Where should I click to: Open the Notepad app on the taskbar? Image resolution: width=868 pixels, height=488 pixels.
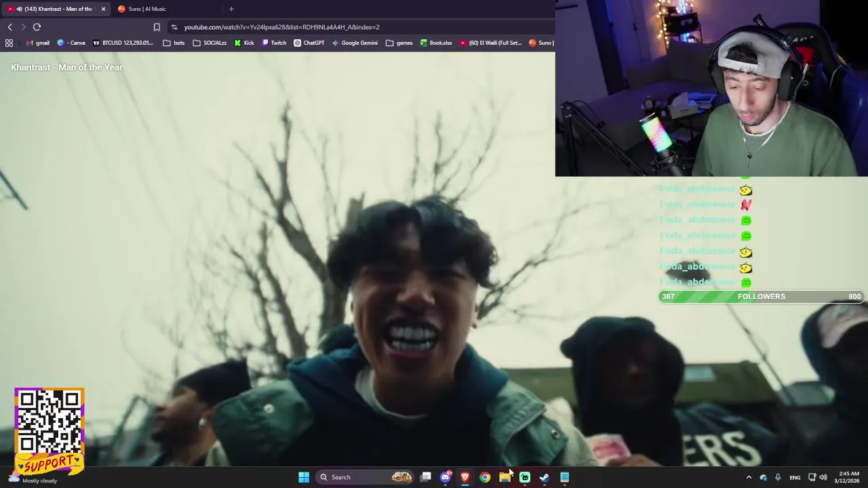point(564,477)
